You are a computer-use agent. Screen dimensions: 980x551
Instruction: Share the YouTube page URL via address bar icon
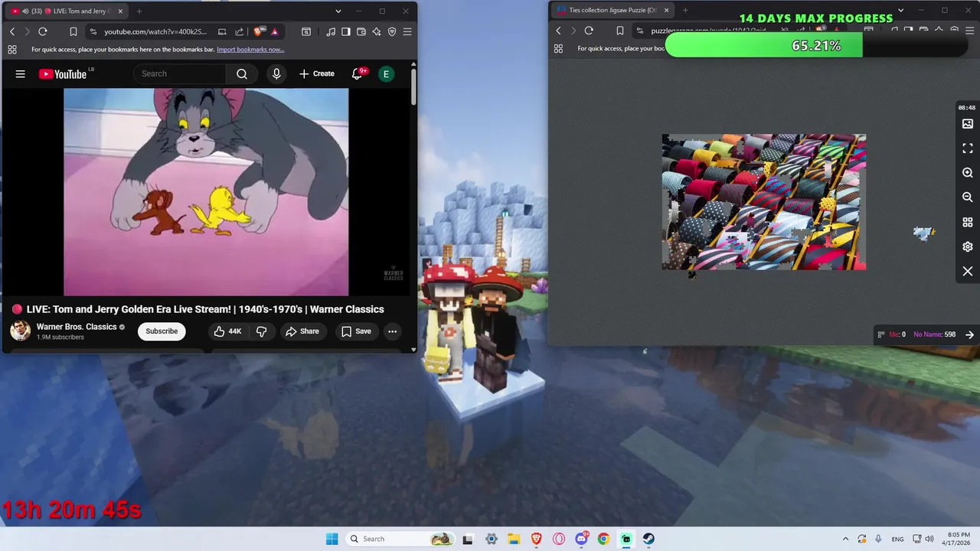click(x=239, y=31)
